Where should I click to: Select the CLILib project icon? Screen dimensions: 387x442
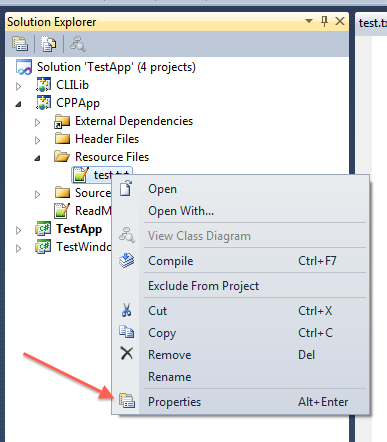(x=43, y=85)
